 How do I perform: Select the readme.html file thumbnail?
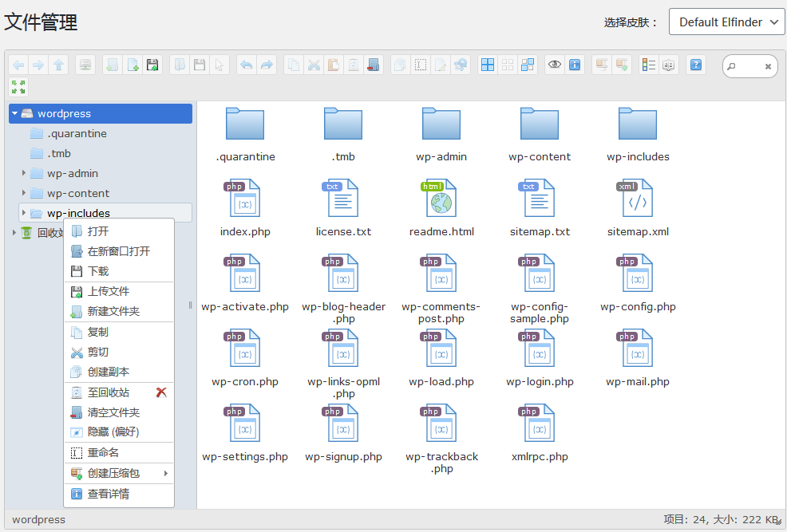441,198
